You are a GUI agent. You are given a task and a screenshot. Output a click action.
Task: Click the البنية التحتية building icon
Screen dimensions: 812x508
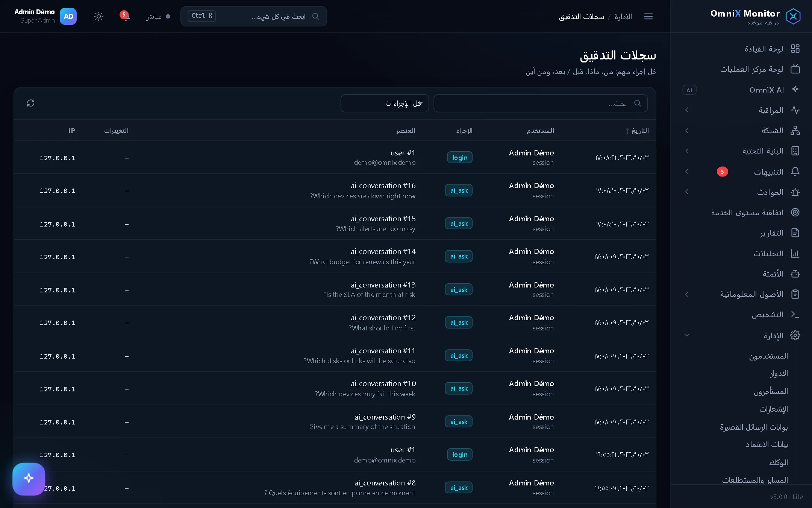[795, 151]
